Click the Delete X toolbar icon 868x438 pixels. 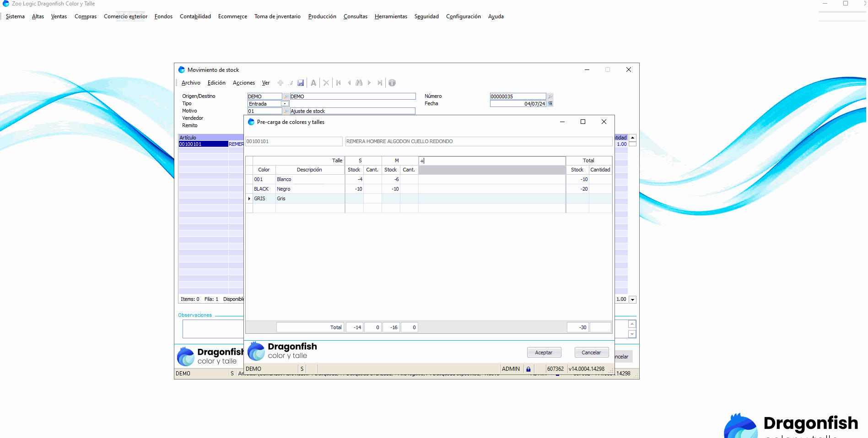(326, 83)
